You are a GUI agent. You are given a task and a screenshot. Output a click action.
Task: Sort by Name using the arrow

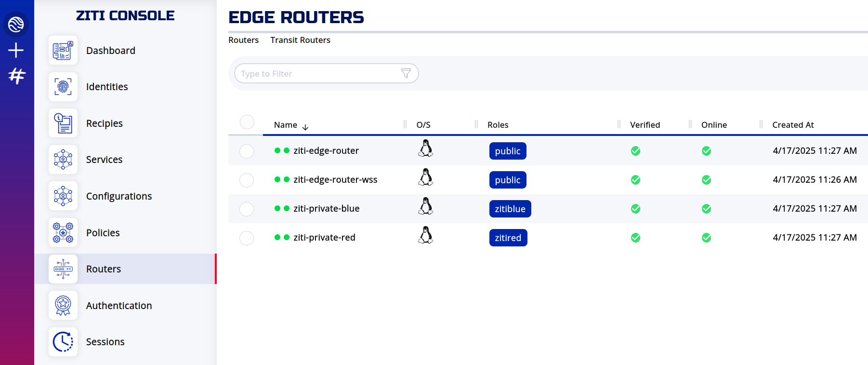tap(305, 127)
